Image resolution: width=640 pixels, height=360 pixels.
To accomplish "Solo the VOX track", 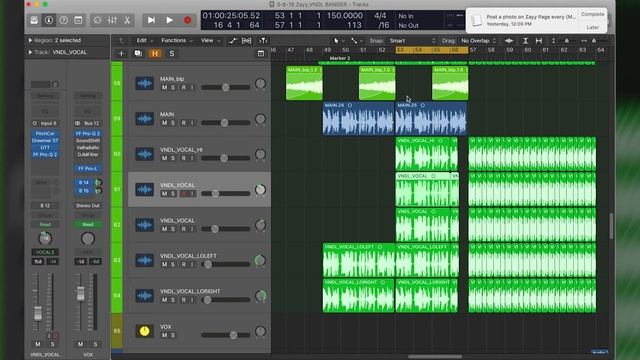I will click(173, 336).
